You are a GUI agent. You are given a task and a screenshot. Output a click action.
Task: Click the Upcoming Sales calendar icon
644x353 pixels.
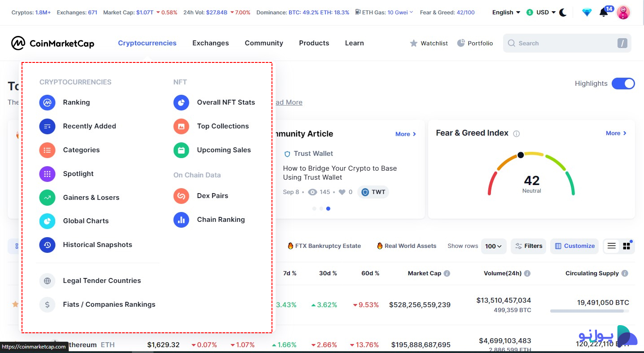point(181,150)
